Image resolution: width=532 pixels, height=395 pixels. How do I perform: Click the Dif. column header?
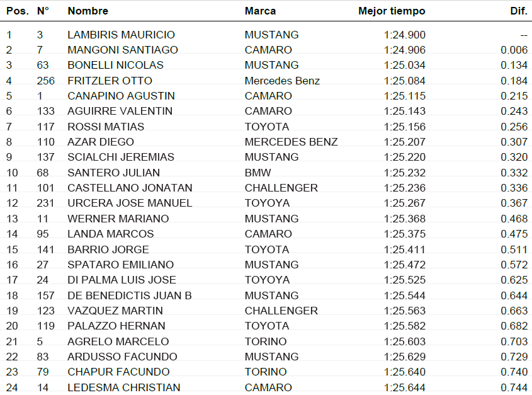tap(518, 11)
